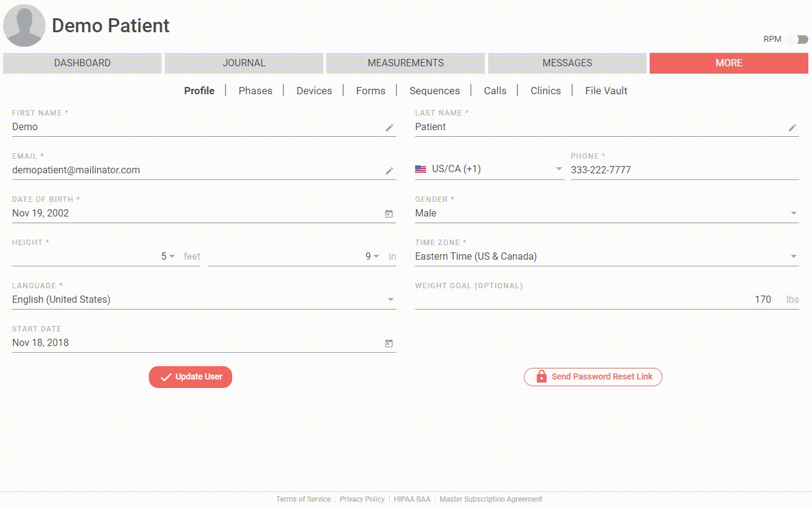Screen dimensions: 812x506
Task: Click the pencil icon in Last Name field
Action: click(x=792, y=128)
